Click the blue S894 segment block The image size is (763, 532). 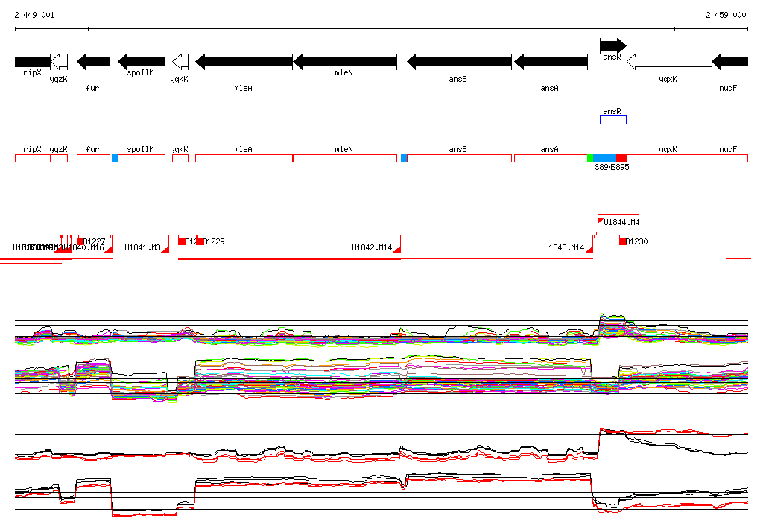click(x=605, y=158)
